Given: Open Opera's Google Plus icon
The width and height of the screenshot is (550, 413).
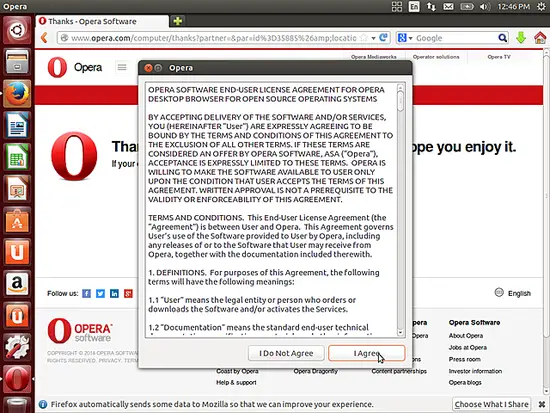Looking at the screenshot, I should pyautogui.click(x=128, y=293).
